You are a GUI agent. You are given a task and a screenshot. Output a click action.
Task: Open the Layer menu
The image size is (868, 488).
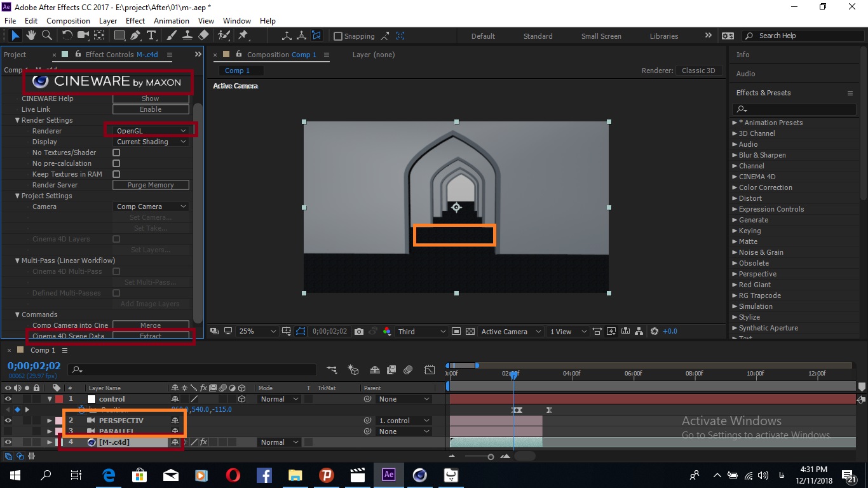coord(108,21)
